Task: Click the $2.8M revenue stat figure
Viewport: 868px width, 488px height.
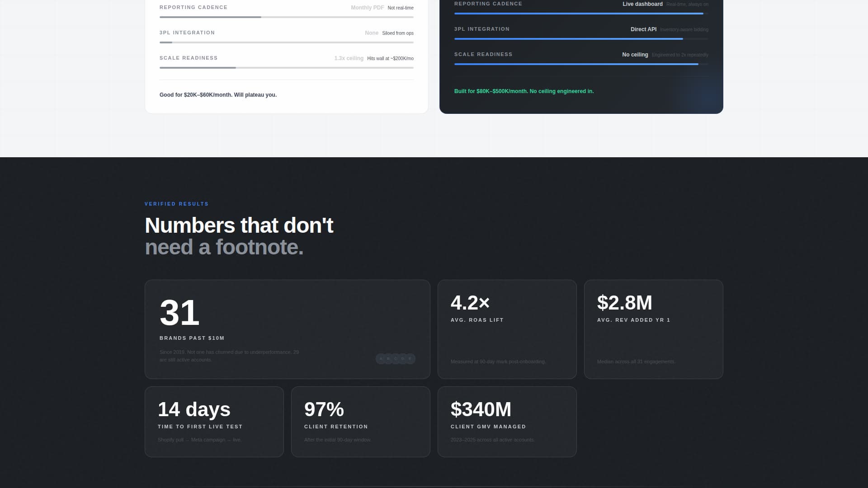Action: [x=625, y=303]
